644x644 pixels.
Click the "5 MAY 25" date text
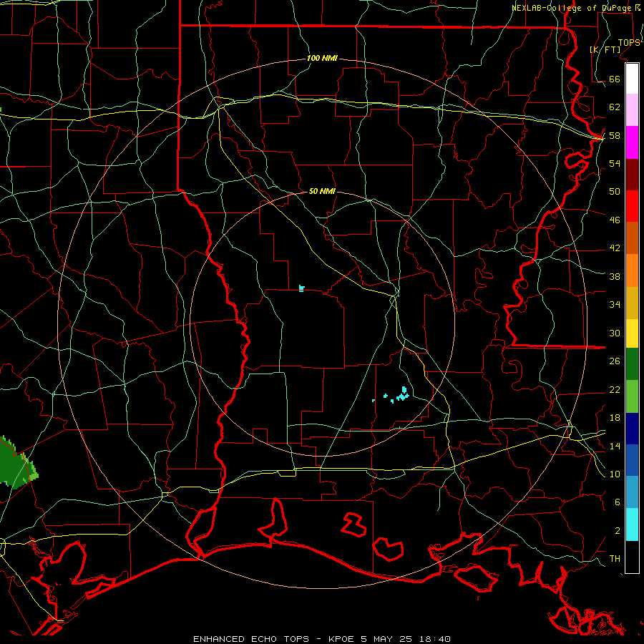click(x=387, y=639)
